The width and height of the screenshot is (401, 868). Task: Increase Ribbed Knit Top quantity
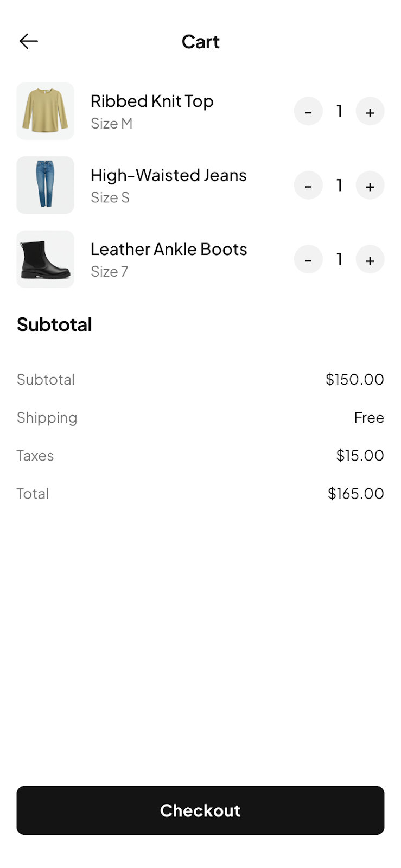370,112
